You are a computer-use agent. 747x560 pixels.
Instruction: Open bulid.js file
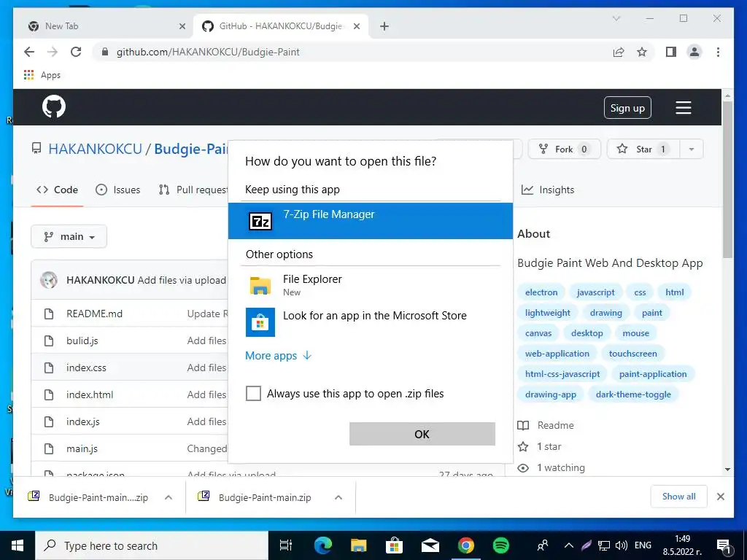tap(82, 341)
